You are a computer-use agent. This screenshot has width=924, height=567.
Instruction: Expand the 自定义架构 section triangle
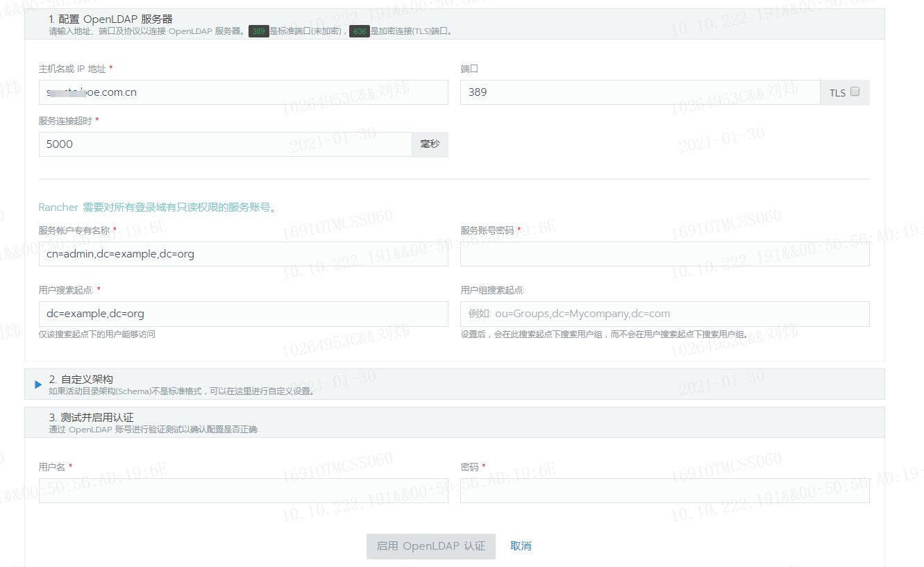click(x=38, y=384)
